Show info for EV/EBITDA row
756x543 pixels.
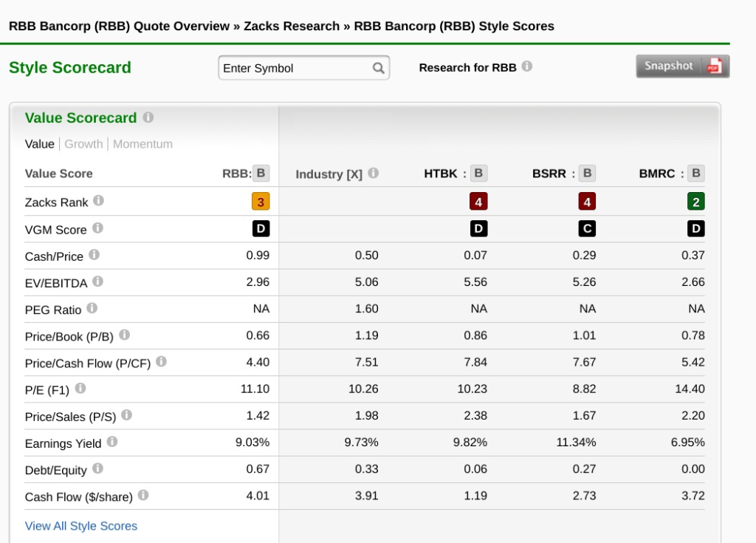(97, 281)
